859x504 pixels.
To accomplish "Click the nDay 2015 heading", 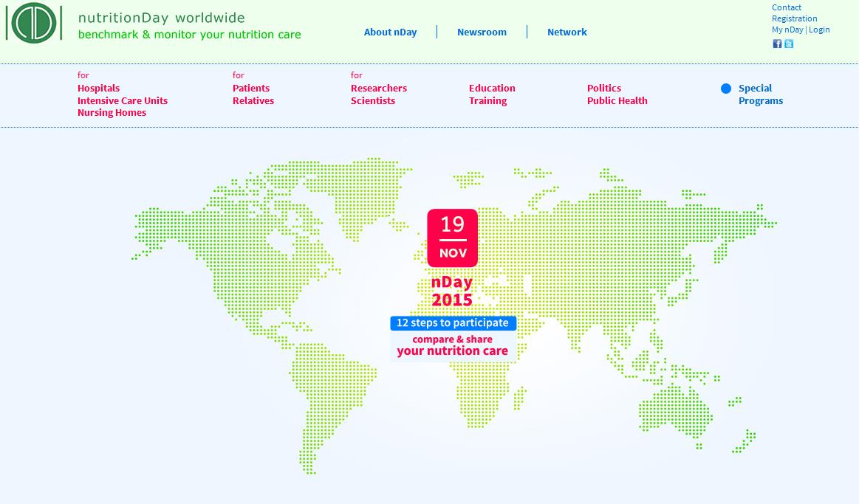I will [452, 291].
